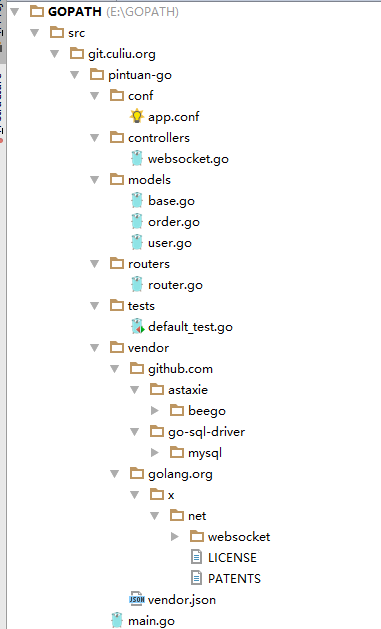Click the conf folder icon
The height and width of the screenshot is (629, 381).
(117, 95)
